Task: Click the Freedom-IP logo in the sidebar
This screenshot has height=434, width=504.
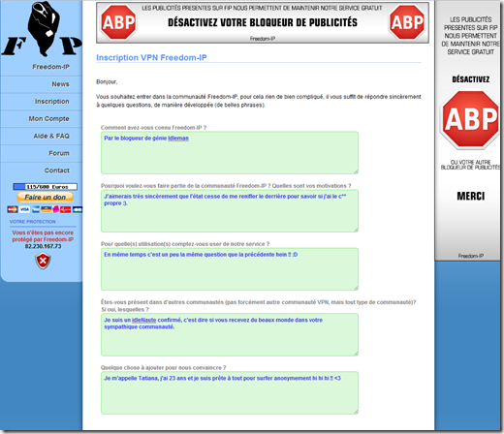Action: point(42,30)
